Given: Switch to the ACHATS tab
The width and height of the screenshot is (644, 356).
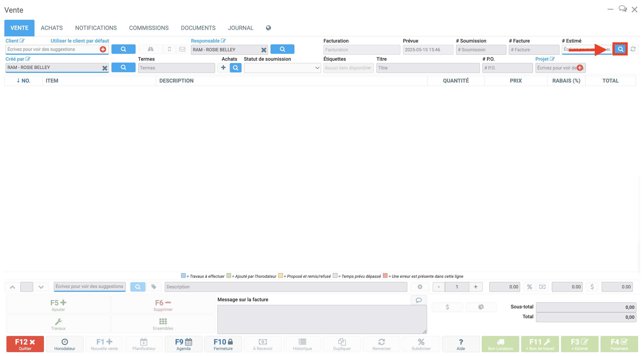Looking at the screenshot, I should click(51, 28).
